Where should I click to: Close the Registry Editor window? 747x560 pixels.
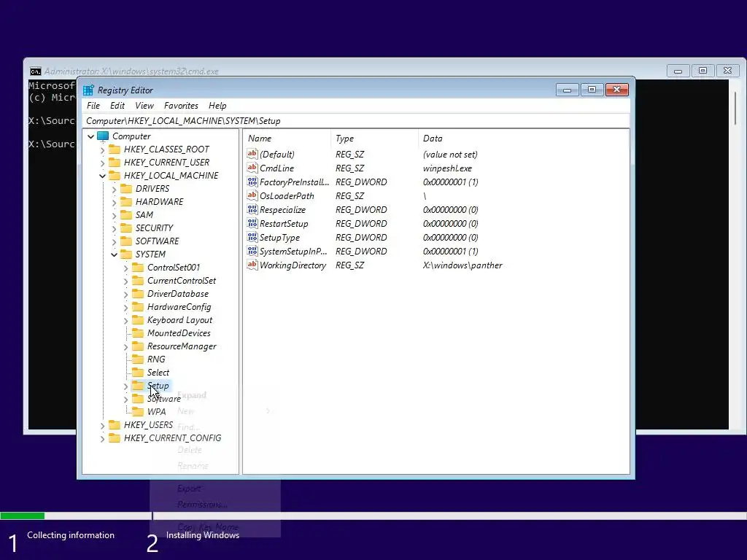click(617, 90)
